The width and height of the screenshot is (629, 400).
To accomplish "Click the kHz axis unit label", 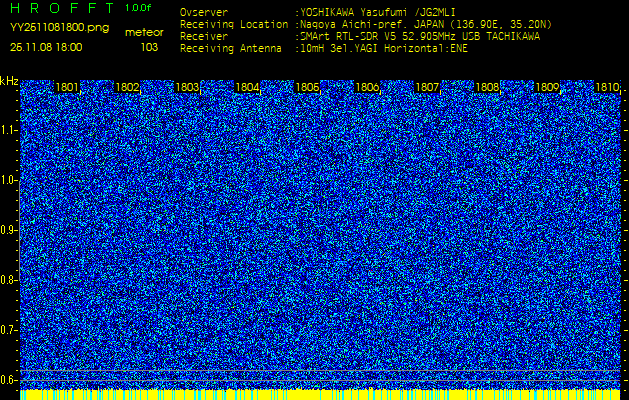I will [9, 81].
